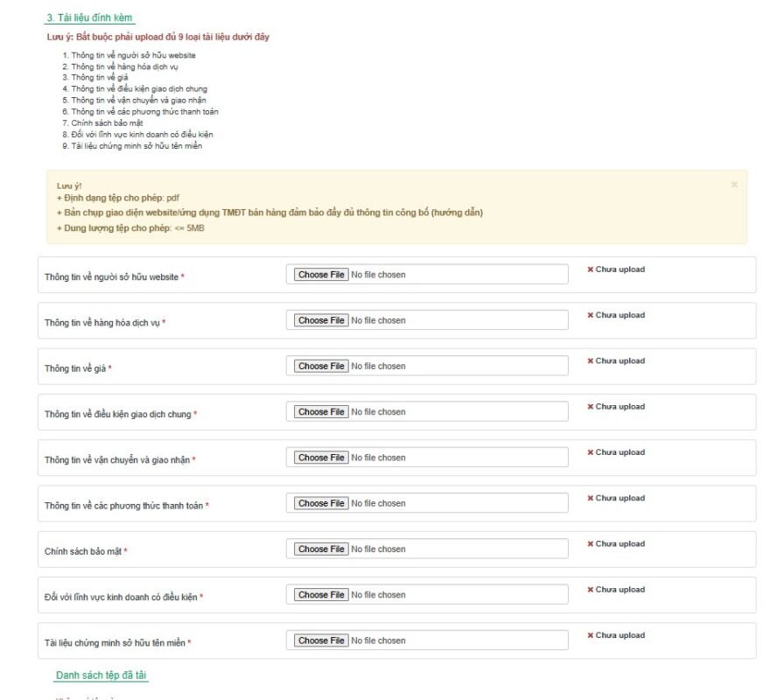Choose a file for "Đối với lĩnh vực kinh doanh có điều kiện"
The image size is (777, 700).
(319, 594)
